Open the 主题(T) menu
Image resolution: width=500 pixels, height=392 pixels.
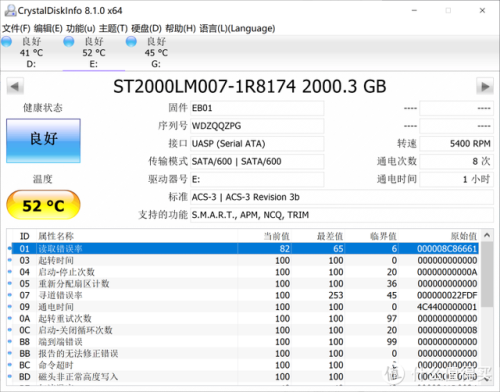113,28
